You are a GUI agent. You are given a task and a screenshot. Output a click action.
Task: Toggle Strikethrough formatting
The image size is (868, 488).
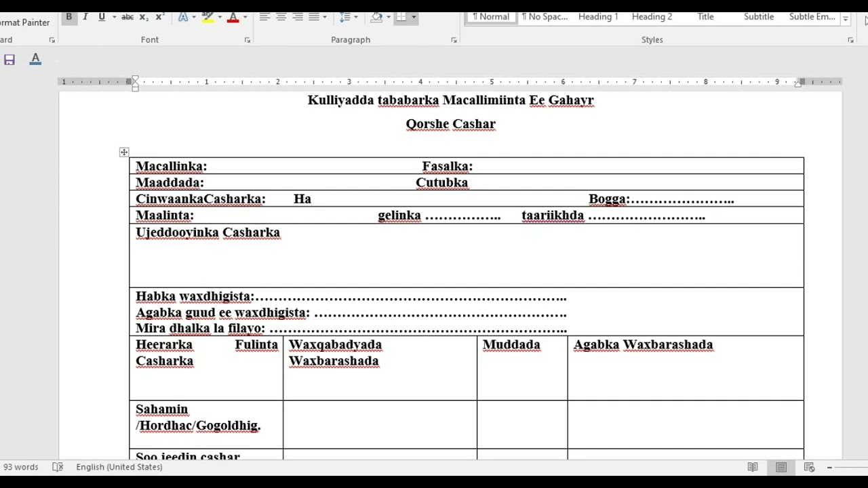127,17
